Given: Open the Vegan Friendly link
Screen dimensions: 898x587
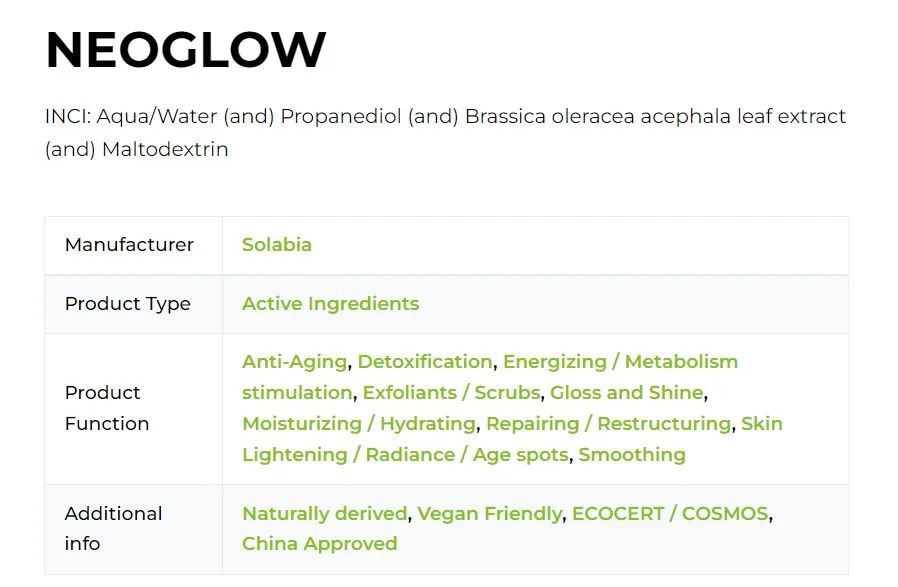Looking at the screenshot, I should point(489,514).
